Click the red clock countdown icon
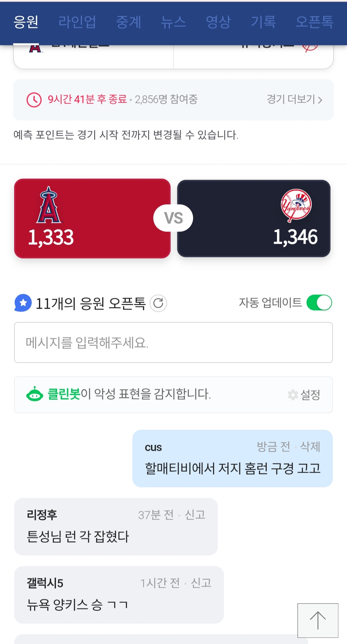 coord(34,100)
